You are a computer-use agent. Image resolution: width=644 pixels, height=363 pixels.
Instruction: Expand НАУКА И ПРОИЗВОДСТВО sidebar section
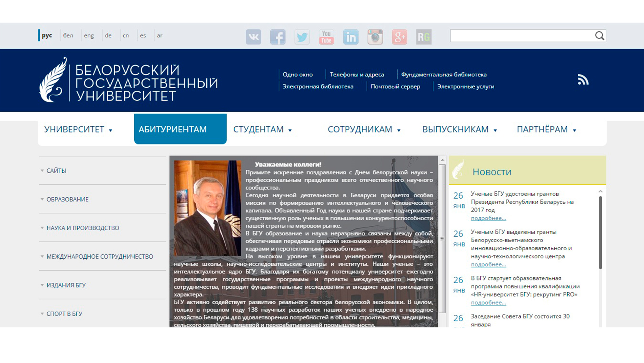[103, 228]
